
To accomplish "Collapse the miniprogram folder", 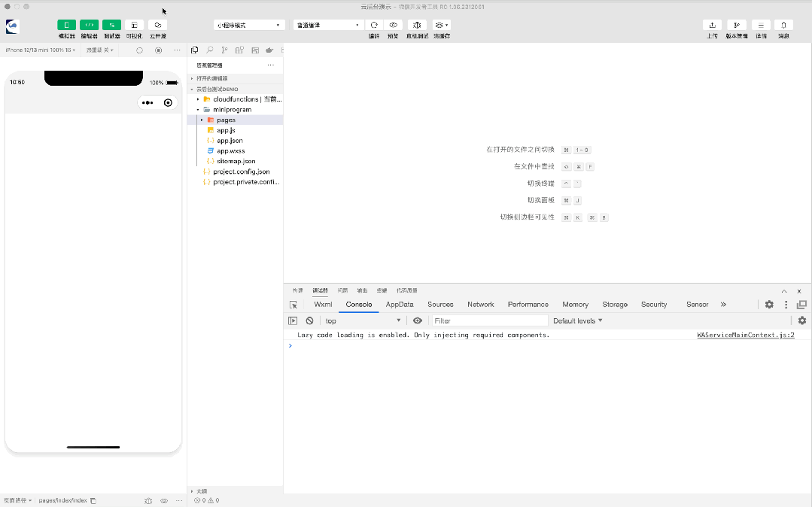I will pyautogui.click(x=235, y=109).
